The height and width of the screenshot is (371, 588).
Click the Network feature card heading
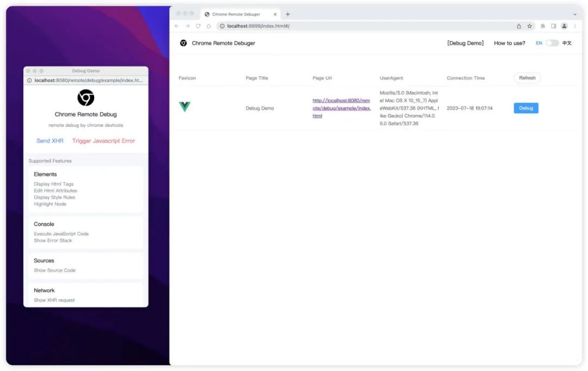[44, 290]
